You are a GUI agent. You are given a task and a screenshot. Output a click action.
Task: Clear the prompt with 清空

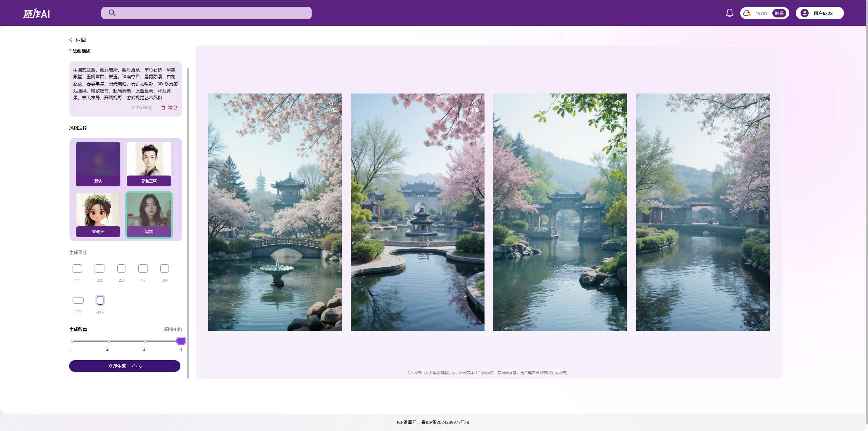pyautogui.click(x=169, y=107)
